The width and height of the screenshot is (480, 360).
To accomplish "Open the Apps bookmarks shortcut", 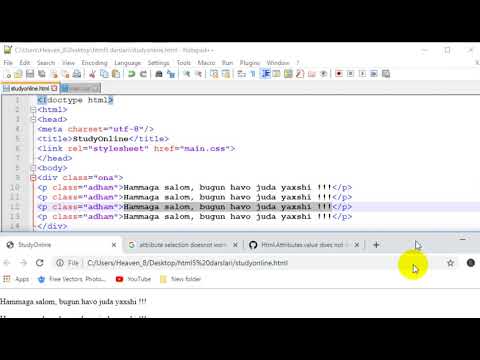I will point(16,279).
